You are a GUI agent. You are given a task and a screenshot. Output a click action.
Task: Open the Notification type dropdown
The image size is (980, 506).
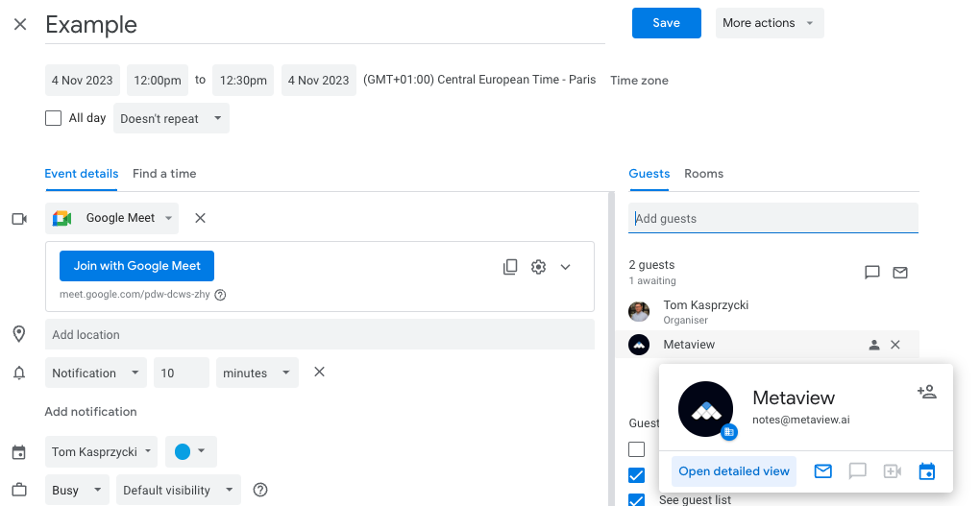pos(96,373)
